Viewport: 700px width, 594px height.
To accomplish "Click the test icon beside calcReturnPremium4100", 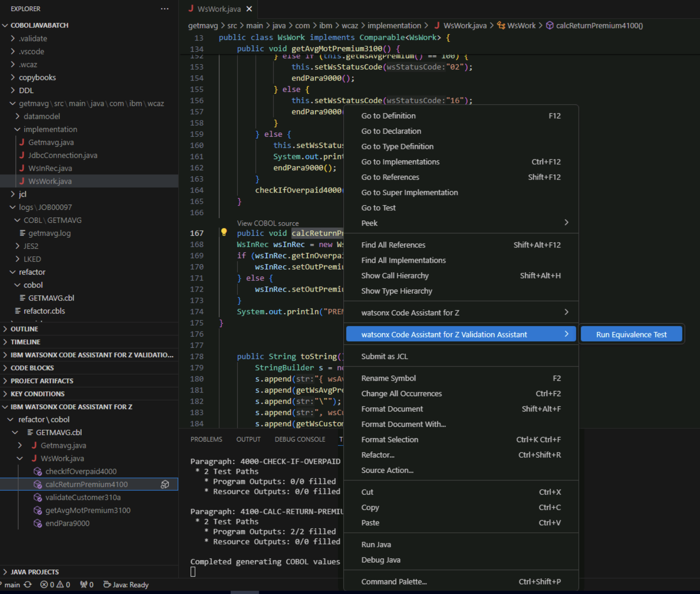I will (165, 484).
